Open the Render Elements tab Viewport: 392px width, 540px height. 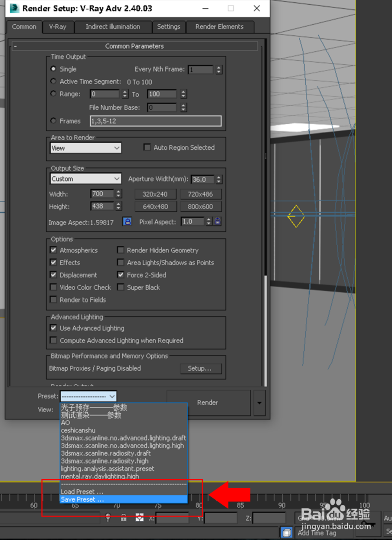coord(220,27)
